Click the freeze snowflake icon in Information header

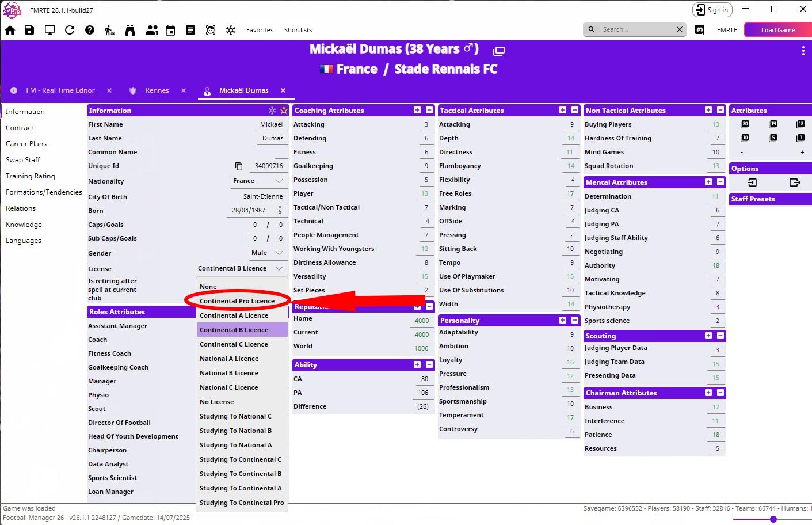[x=272, y=111]
